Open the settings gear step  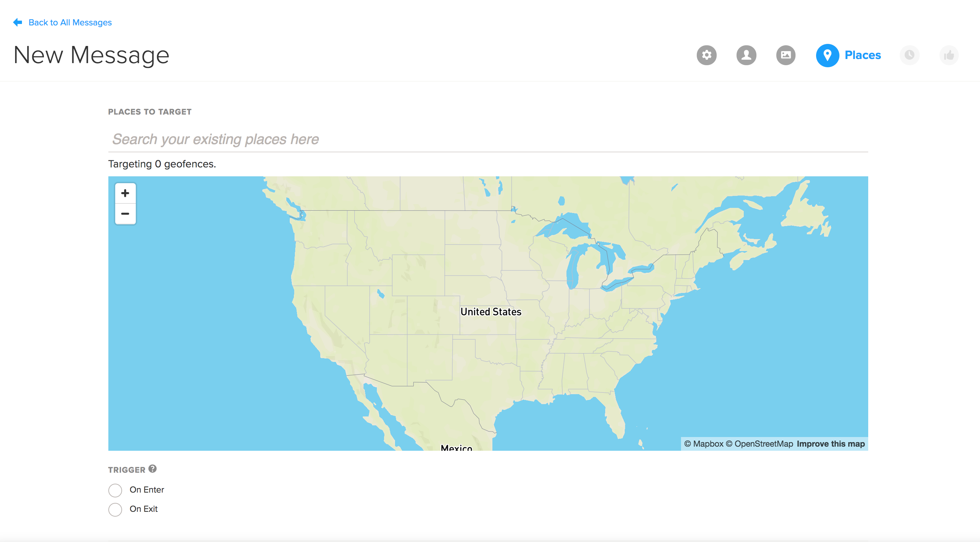(x=706, y=55)
